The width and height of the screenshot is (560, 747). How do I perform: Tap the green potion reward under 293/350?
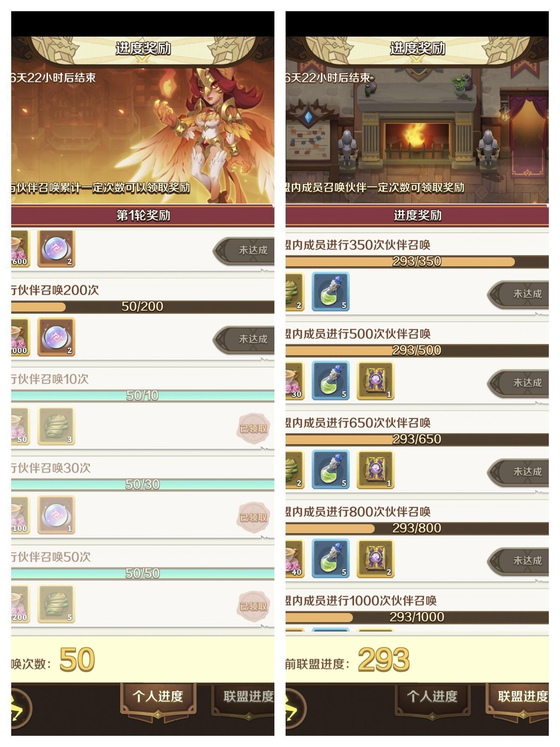point(330,292)
